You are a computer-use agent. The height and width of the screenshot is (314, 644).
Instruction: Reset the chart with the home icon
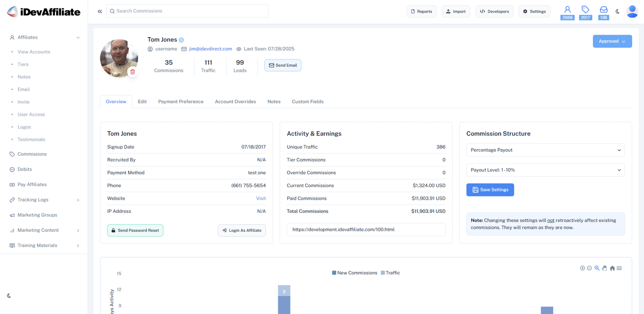click(612, 268)
